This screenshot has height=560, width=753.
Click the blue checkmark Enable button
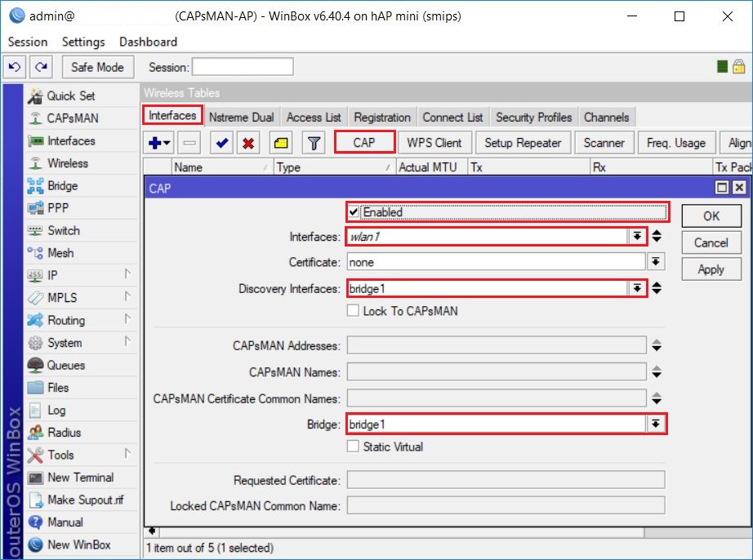[222, 143]
